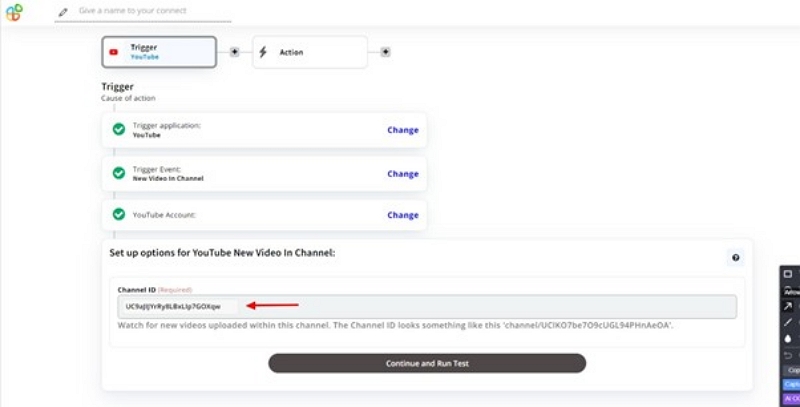Click Continue and Run Test button

[427, 364]
